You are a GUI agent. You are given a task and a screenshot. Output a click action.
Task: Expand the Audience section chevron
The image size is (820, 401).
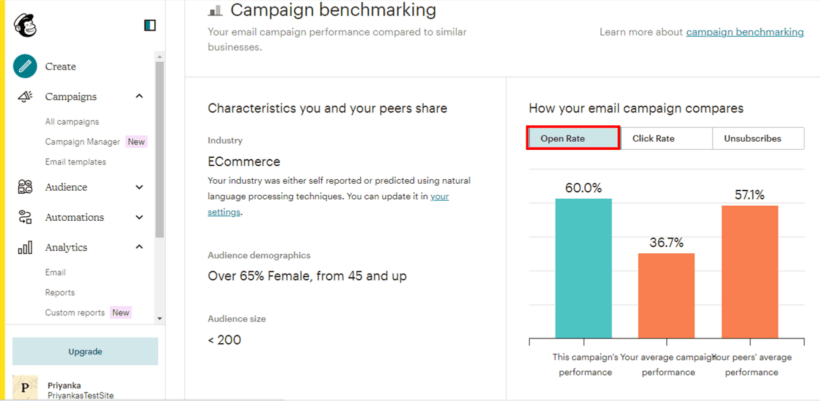click(x=139, y=187)
